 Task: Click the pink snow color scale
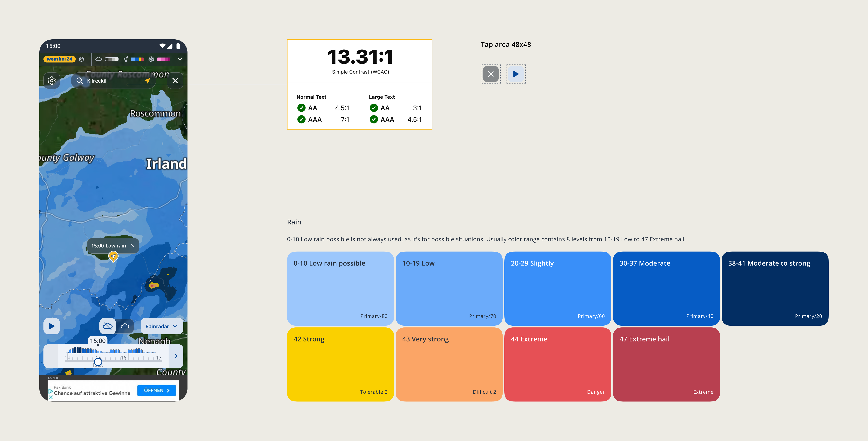click(x=163, y=59)
